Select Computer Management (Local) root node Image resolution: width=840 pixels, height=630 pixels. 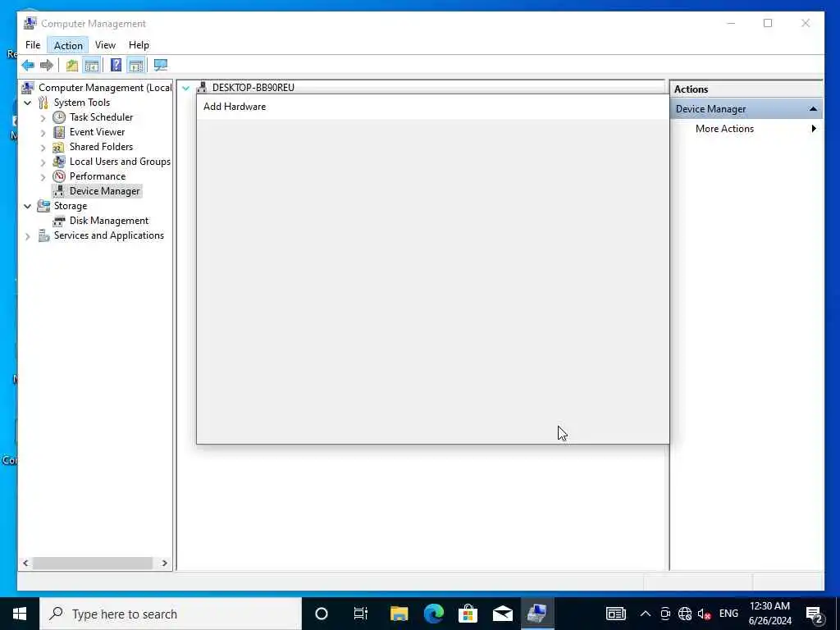[105, 88]
